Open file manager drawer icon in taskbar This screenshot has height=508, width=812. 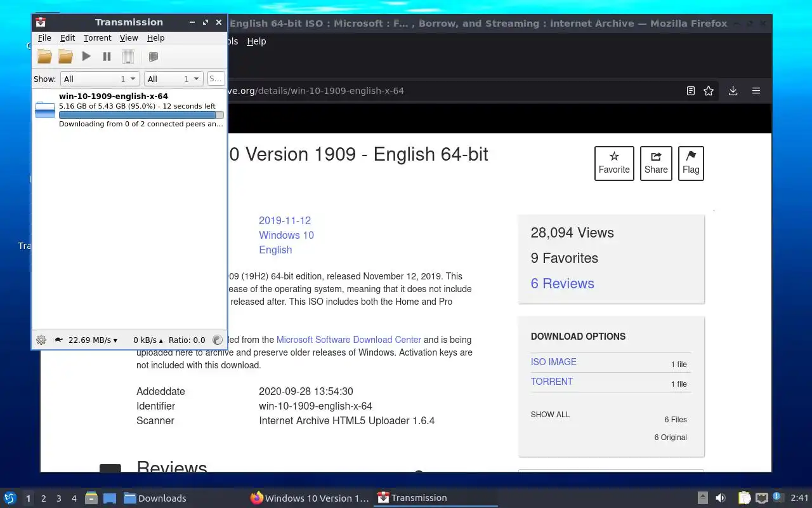[x=91, y=498]
